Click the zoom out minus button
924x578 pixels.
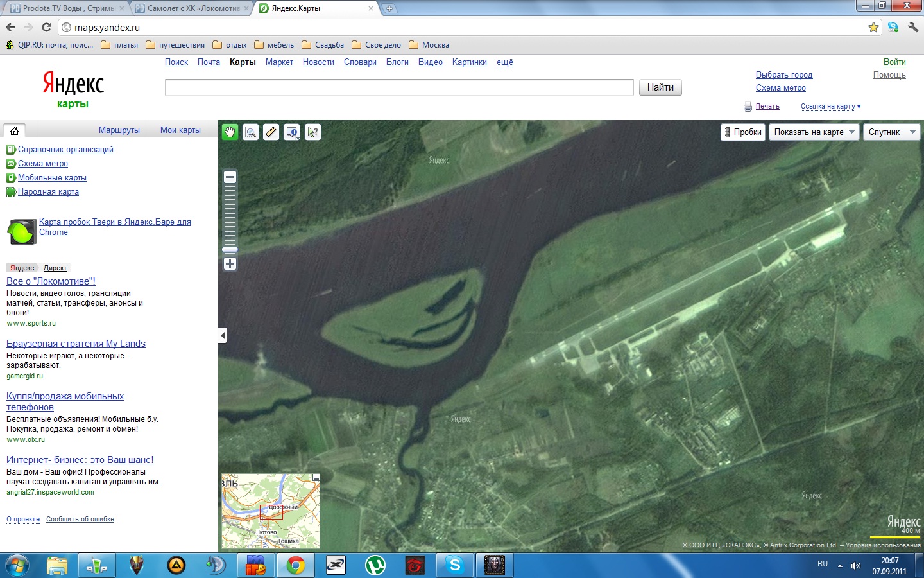click(230, 177)
